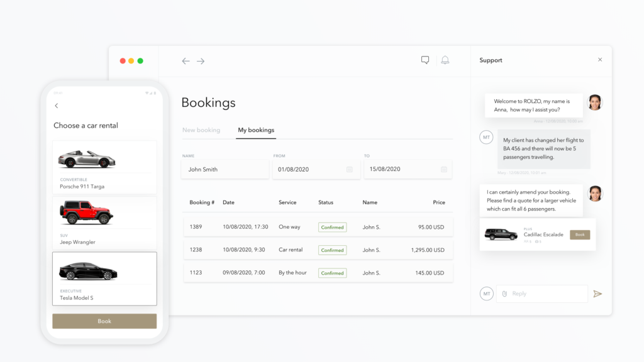This screenshot has width=644, height=362.
Task: Attach a file with the paperclip icon
Action: click(504, 293)
